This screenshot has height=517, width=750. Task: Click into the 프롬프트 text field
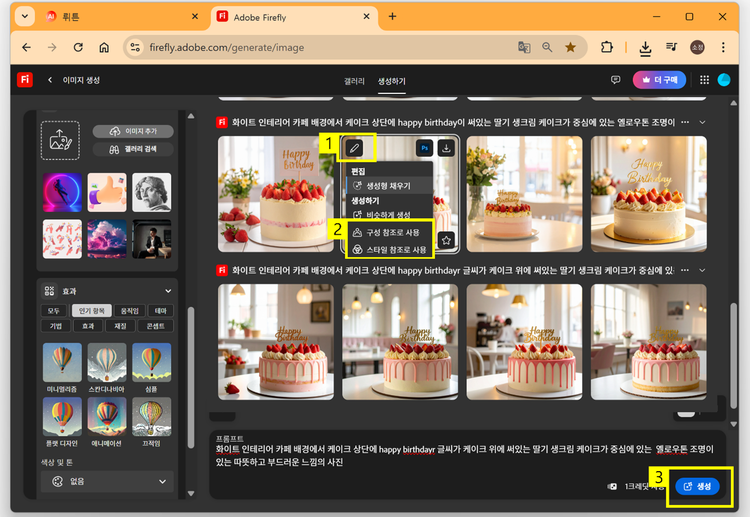(x=464, y=455)
